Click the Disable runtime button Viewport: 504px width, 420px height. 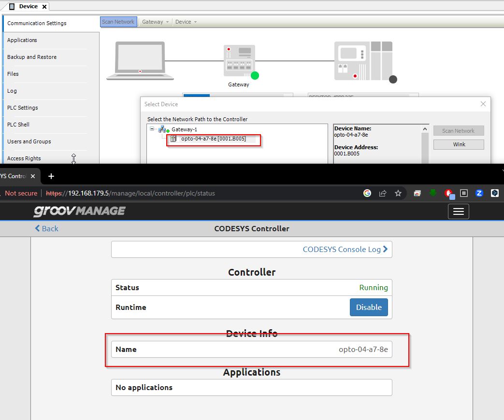tap(369, 308)
